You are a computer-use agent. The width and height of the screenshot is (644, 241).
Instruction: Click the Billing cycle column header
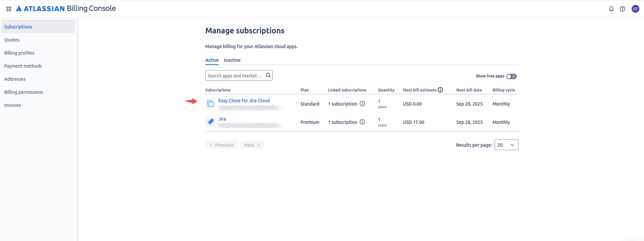coord(504,90)
